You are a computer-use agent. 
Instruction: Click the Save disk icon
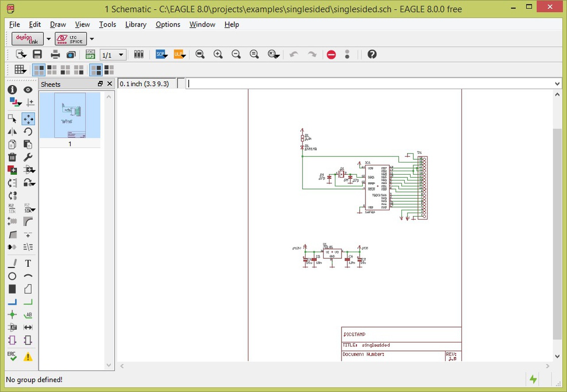click(37, 54)
